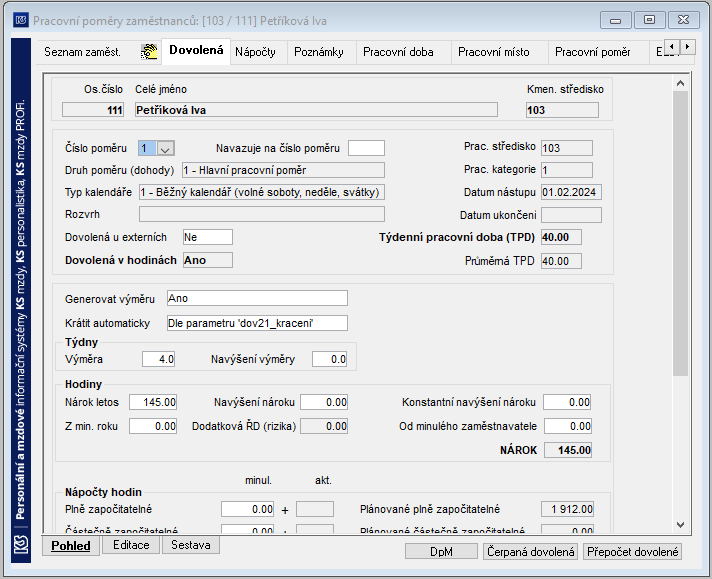Click the scroll up arrow of form

[680, 83]
